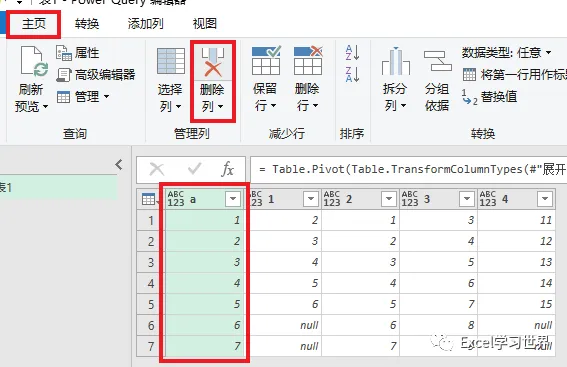Open the filter dropdown for column 2
This screenshot has width=567, height=367.
coord(389,199)
